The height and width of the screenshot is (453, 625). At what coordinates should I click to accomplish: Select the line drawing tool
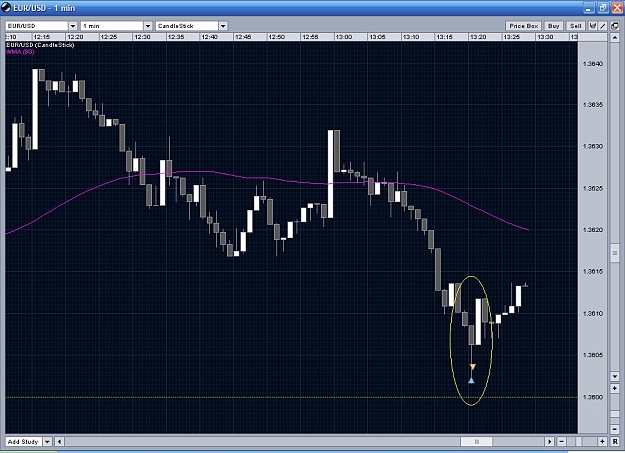point(603,26)
